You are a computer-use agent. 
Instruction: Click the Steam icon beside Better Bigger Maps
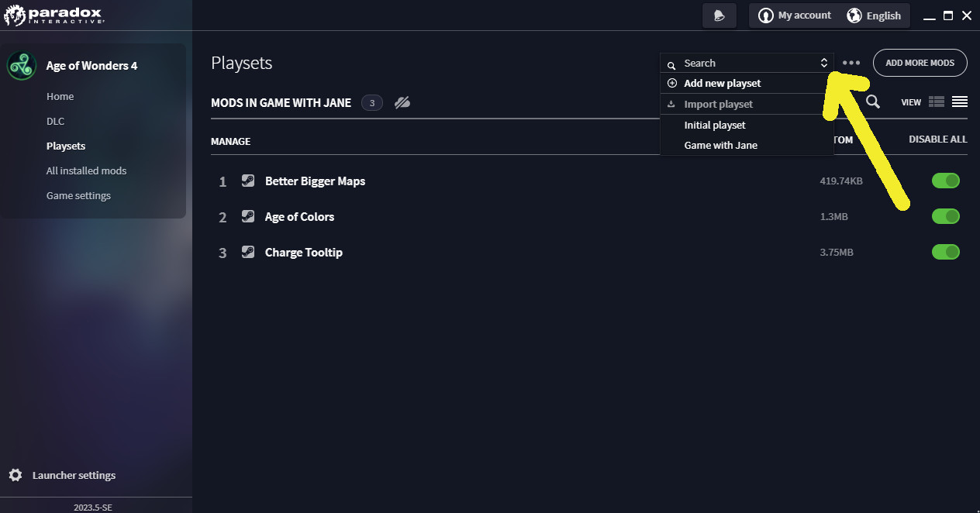coord(248,181)
